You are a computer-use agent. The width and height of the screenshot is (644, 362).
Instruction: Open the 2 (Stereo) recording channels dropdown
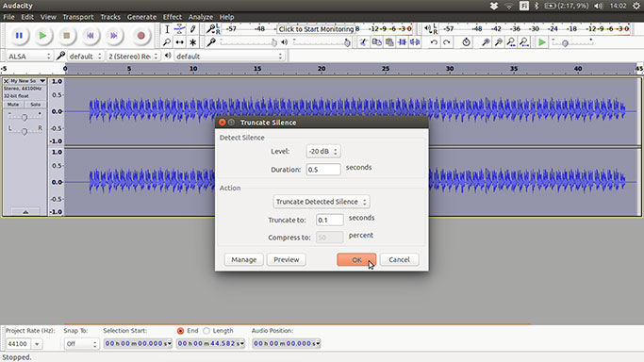(133, 57)
